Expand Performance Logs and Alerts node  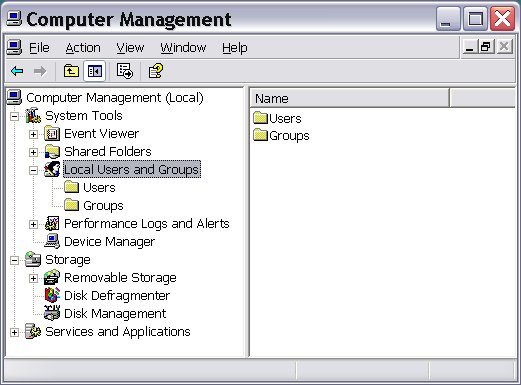[x=33, y=224]
